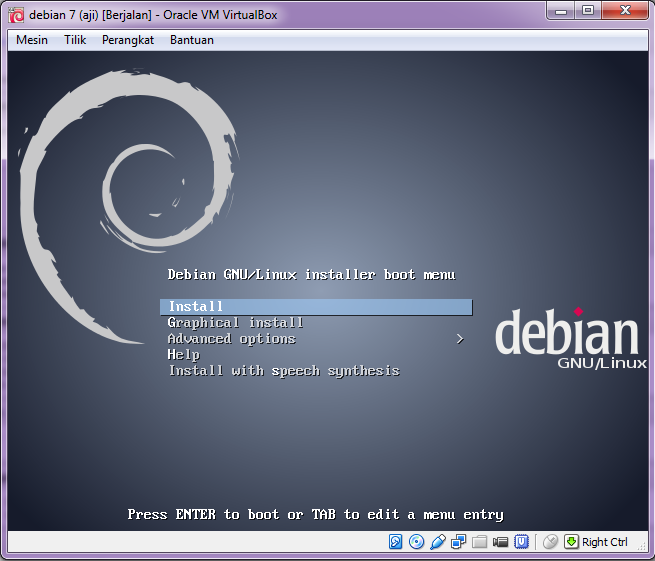This screenshot has width=655, height=561.
Task: Click the video capture indicator icon
Action: (500, 542)
